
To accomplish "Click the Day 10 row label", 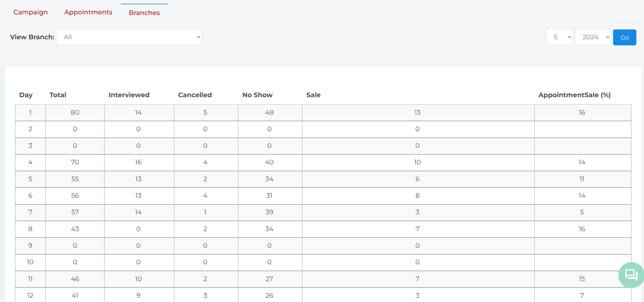I will (x=30, y=262).
